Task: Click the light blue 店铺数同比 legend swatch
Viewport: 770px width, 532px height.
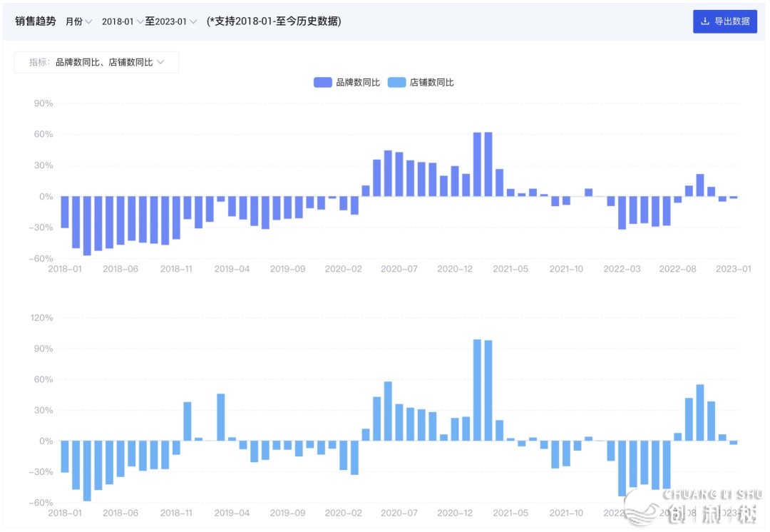Action: pyautogui.click(x=396, y=83)
